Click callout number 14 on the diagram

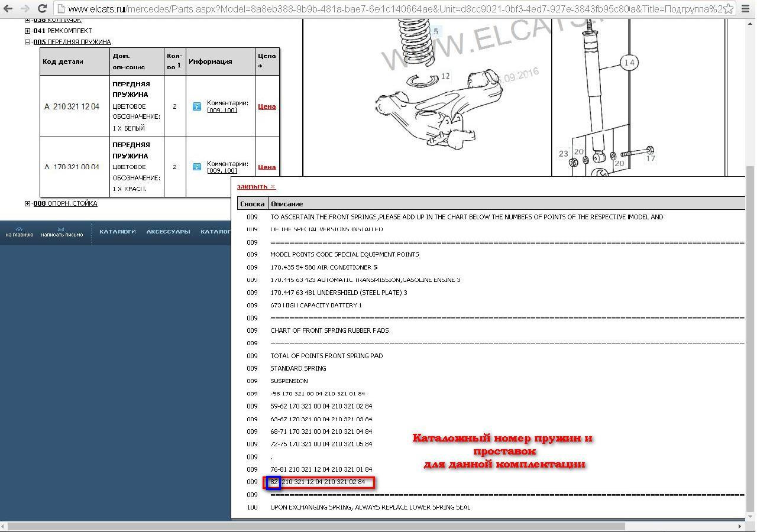629,62
